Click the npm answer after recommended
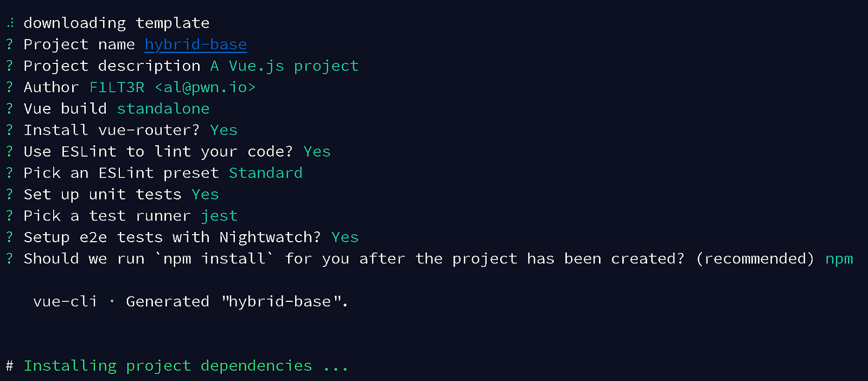This screenshot has width=868, height=381. click(x=839, y=260)
